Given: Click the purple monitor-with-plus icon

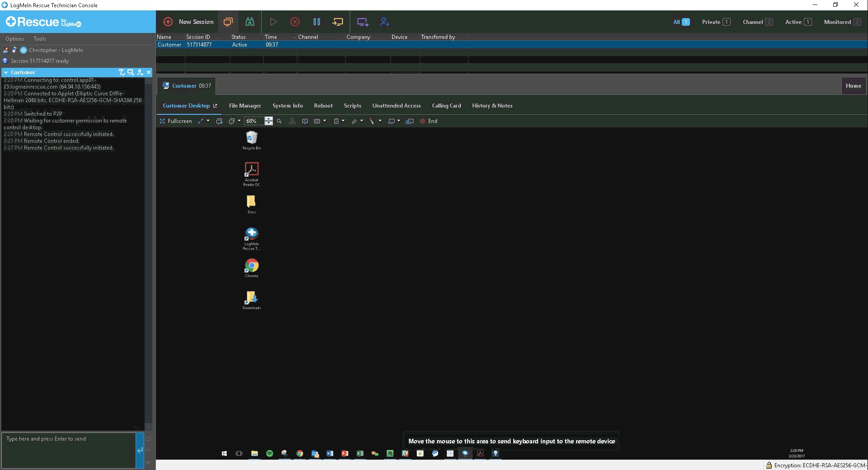Looking at the screenshot, I should pos(362,22).
